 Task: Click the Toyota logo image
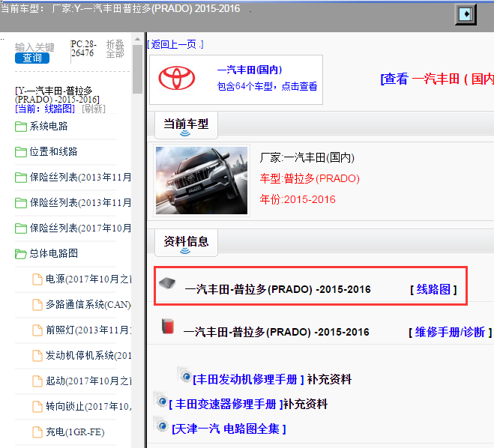[176, 78]
